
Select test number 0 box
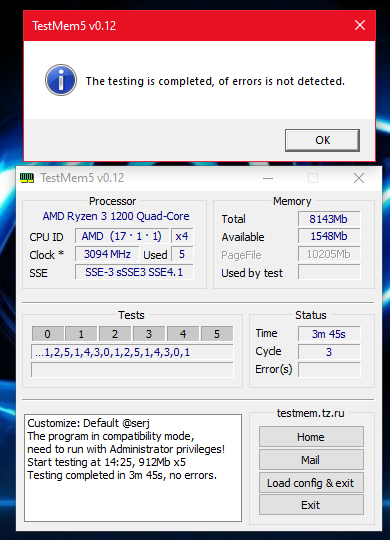[48, 334]
